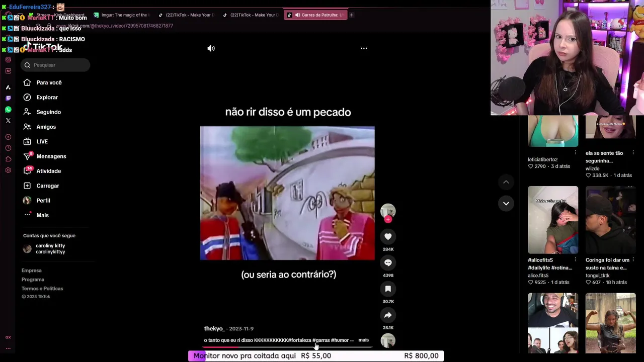This screenshot has width=644, height=362.
Task: Open the spinning sound disc thumbnail
Action: tap(388, 340)
